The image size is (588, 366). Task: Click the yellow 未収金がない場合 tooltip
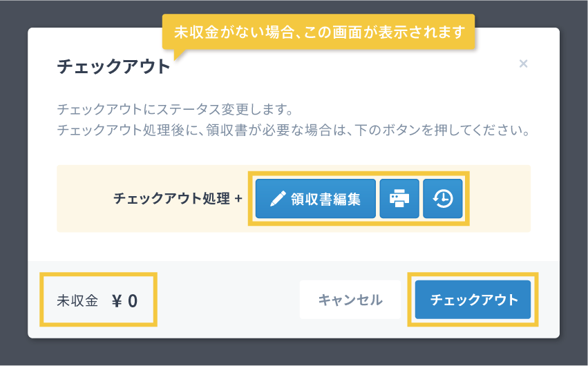click(319, 32)
